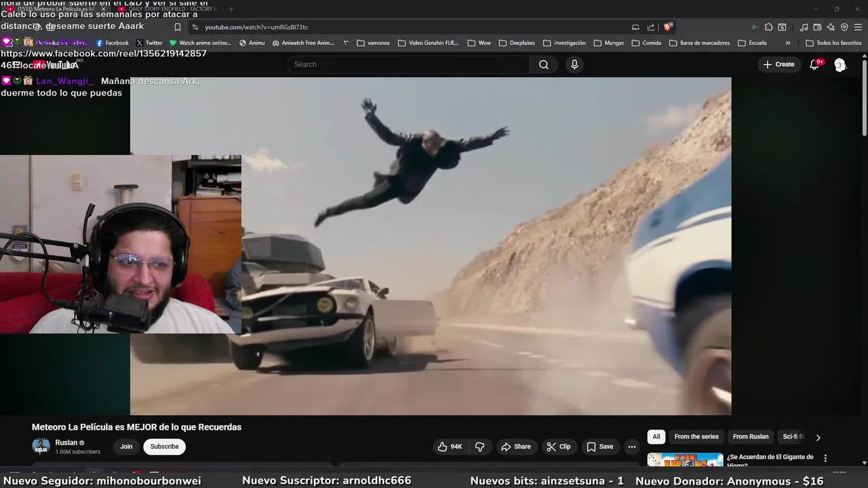Open the 'investigación' bookmark folder
The image size is (868, 488).
(564, 43)
